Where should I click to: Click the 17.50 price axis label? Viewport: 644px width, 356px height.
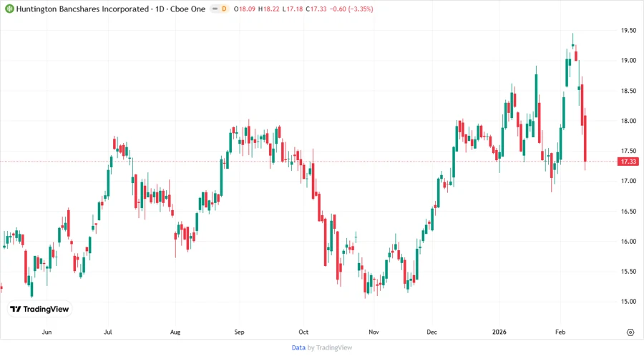coord(628,151)
